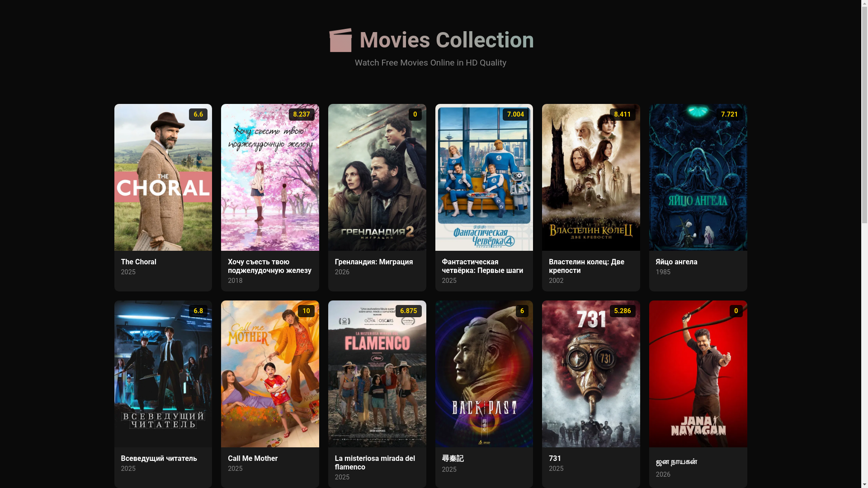Open the Call Me Mother poster
868x488 pixels.
(x=270, y=374)
